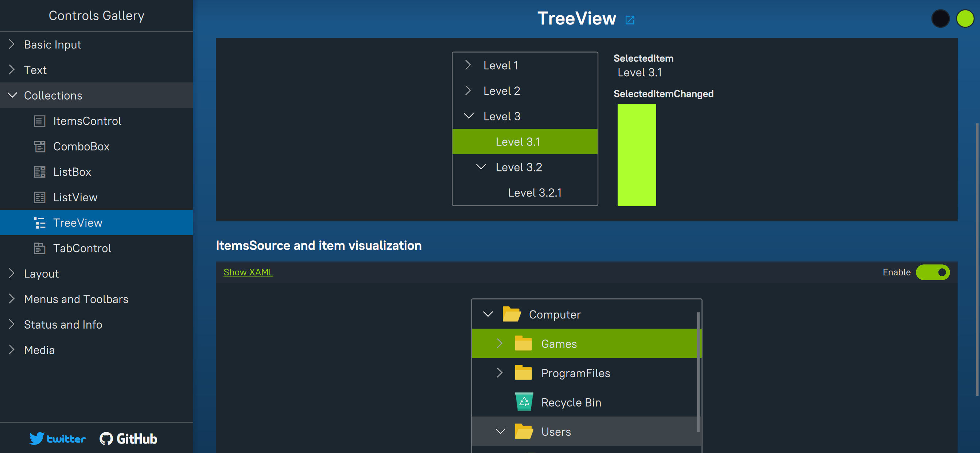Open the ListView page in sidebar
This screenshot has width=980, height=453.
[x=75, y=197]
